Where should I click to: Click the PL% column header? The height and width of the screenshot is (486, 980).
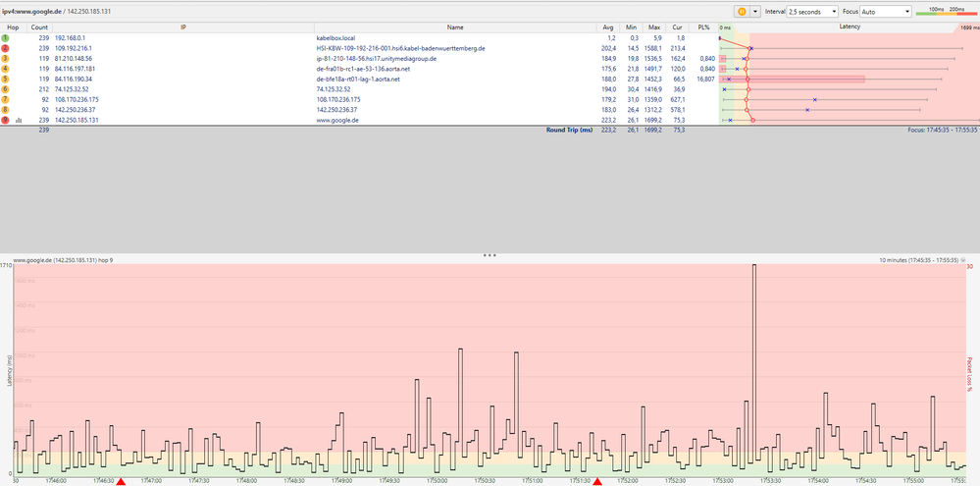[702, 27]
